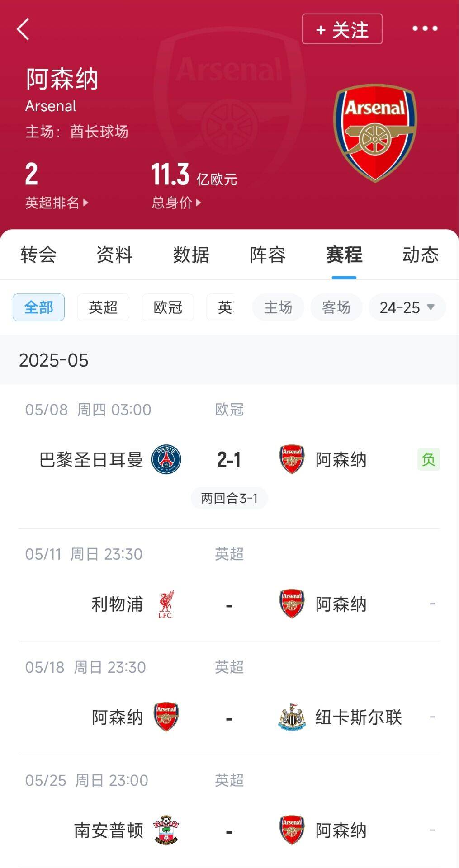459x868 pixels.
Task: Tap the Southampton team crest
Action: tap(166, 830)
